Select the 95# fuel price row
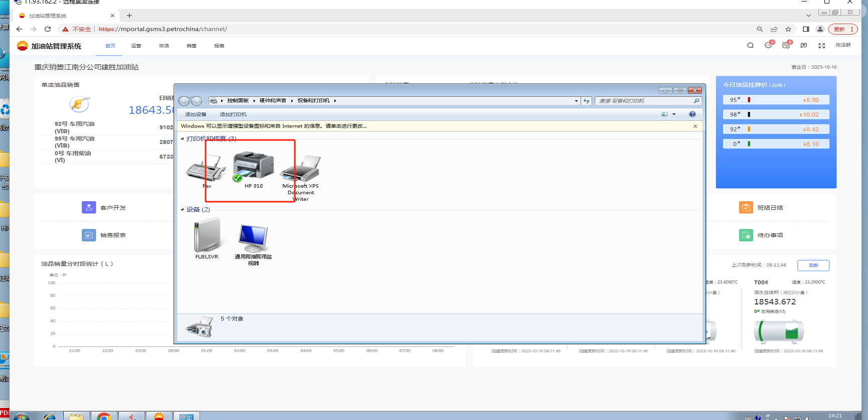This screenshot has width=868, height=420. (776, 100)
